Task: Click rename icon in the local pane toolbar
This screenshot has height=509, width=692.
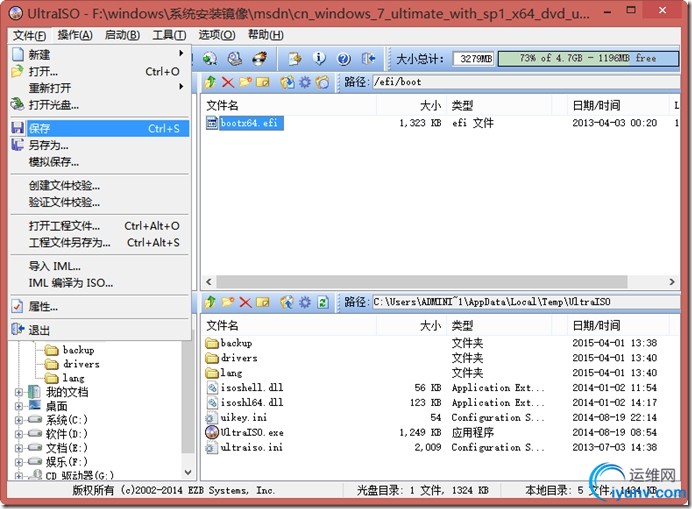Action: 263,302
